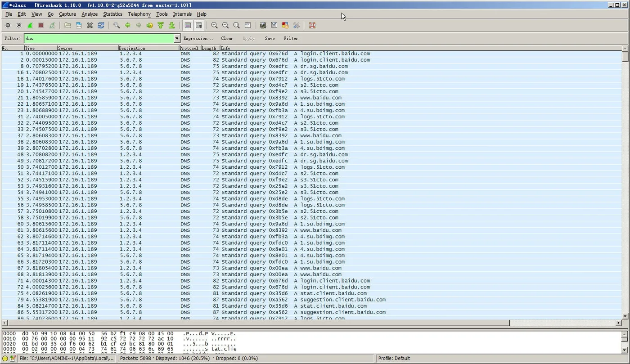630x364 pixels.
Task: Zoom in packet text icon
Action: pos(214,26)
